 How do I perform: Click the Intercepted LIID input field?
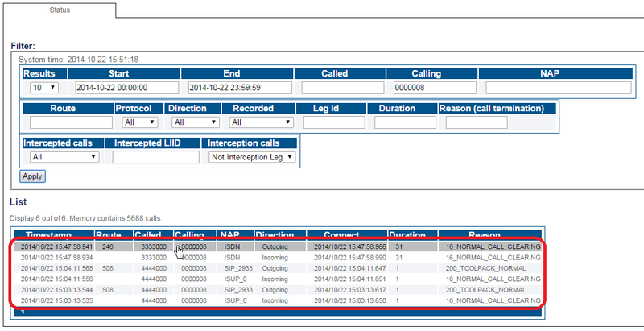[x=155, y=157]
